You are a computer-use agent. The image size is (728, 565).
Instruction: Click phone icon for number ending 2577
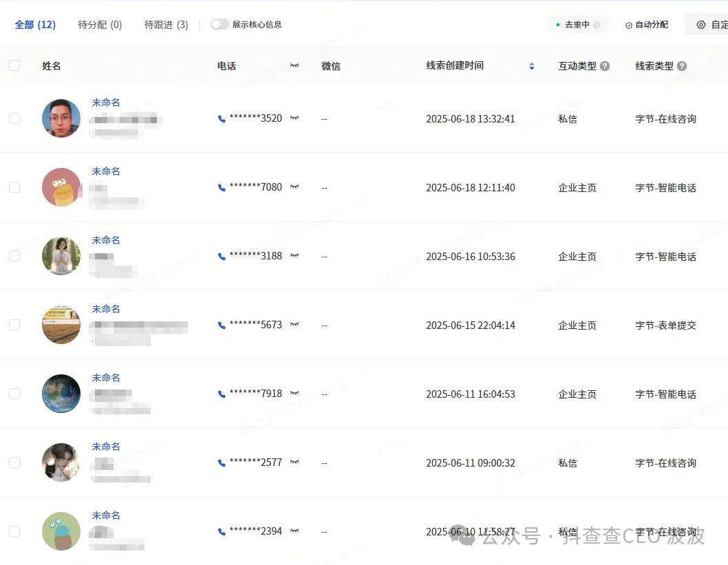coord(222,463)
